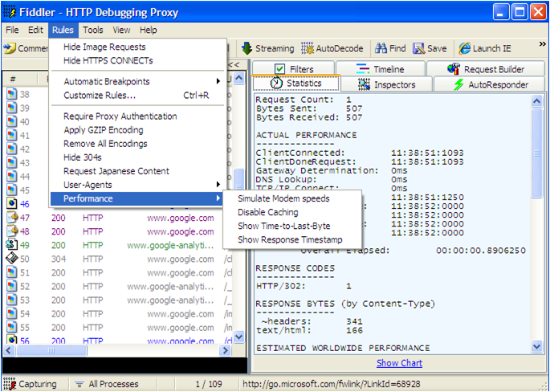Open the Help menu
The height and width of the screenshot is (392, 550).
tap(148, 31)
